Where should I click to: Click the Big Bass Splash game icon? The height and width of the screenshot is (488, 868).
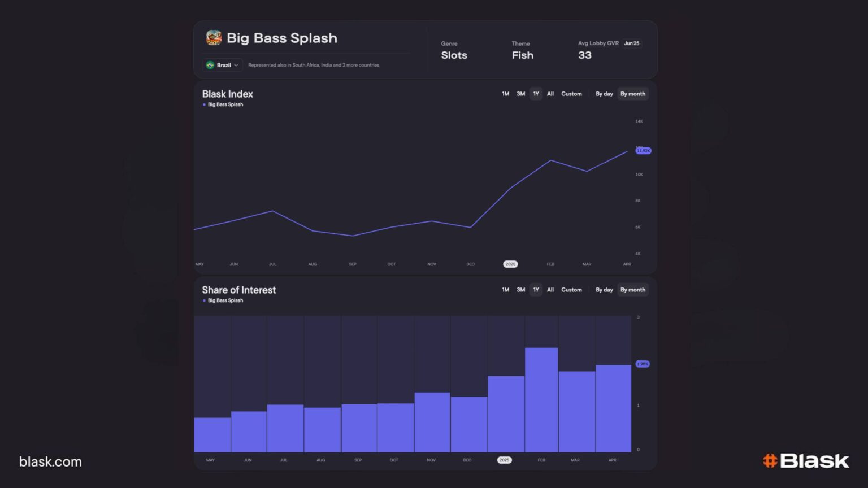click(x=214, y=38)
